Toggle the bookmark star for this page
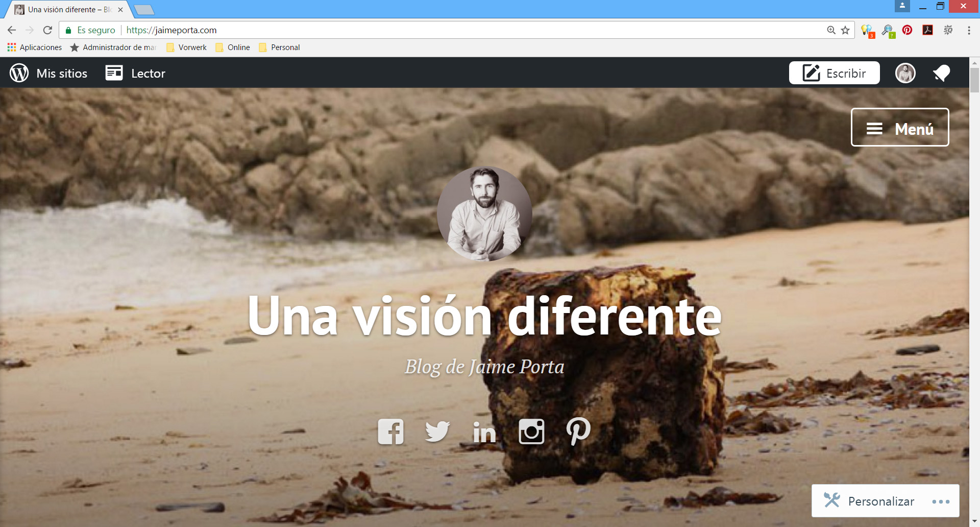The width and height of the screenshot is (980, 527). click(845, 30)
